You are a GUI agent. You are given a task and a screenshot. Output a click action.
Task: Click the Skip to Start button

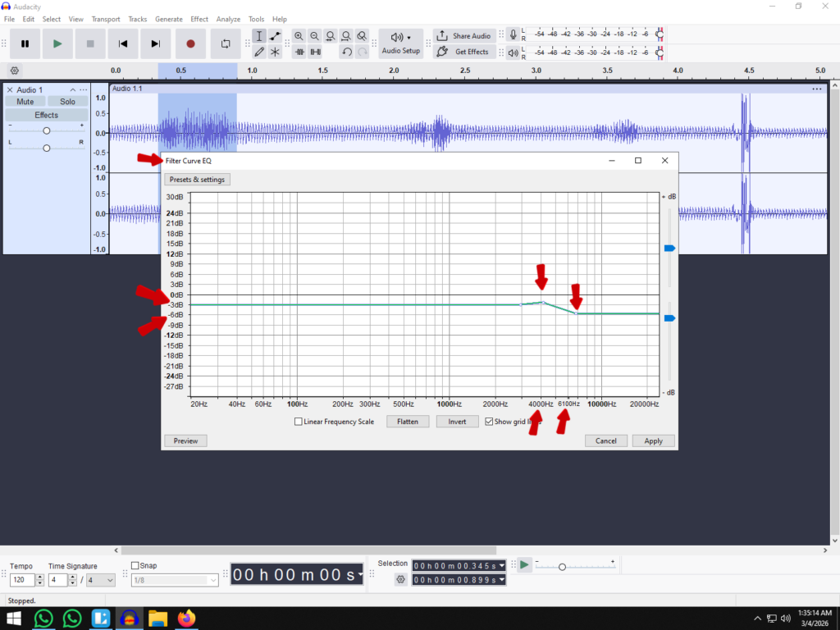[x=123, y=43]
